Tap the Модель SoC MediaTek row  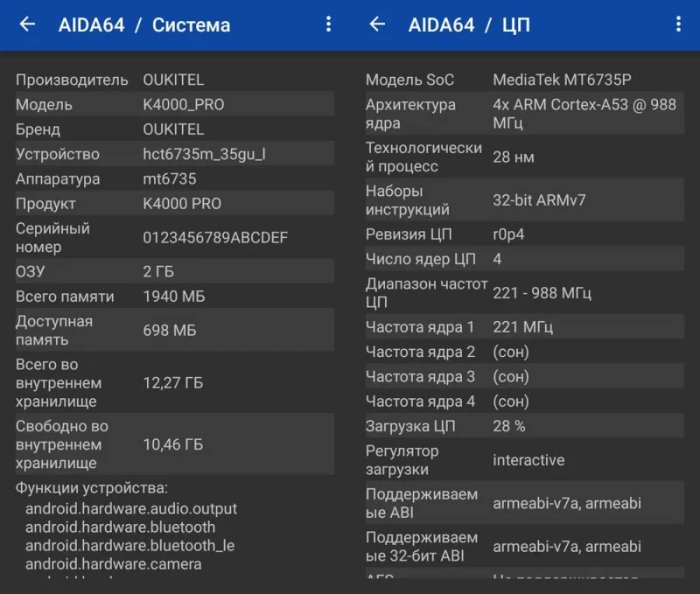523,80
